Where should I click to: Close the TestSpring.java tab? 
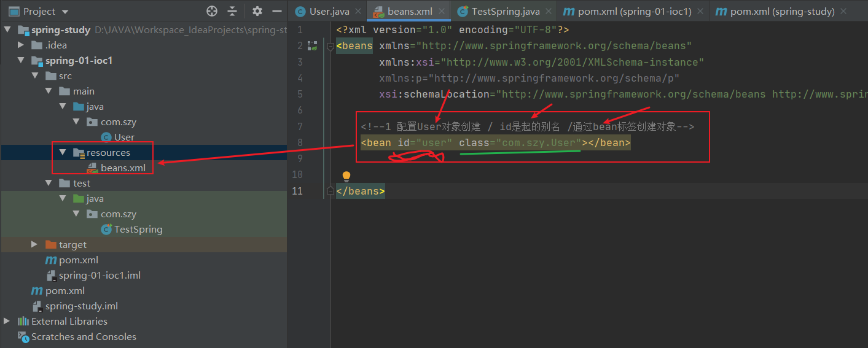point(549,12)
